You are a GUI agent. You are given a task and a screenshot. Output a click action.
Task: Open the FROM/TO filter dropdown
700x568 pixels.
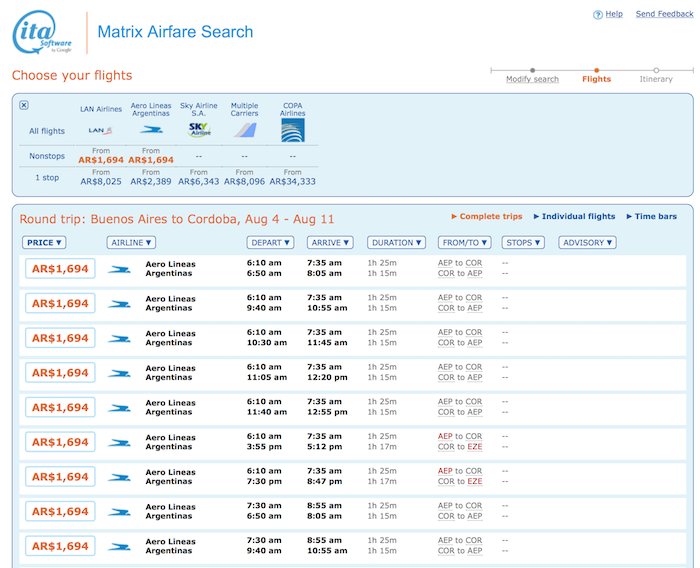point(465,242)
